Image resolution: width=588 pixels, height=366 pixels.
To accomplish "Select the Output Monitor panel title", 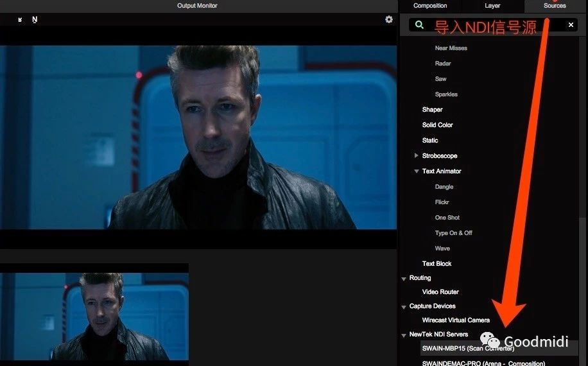I will (197, 6).
